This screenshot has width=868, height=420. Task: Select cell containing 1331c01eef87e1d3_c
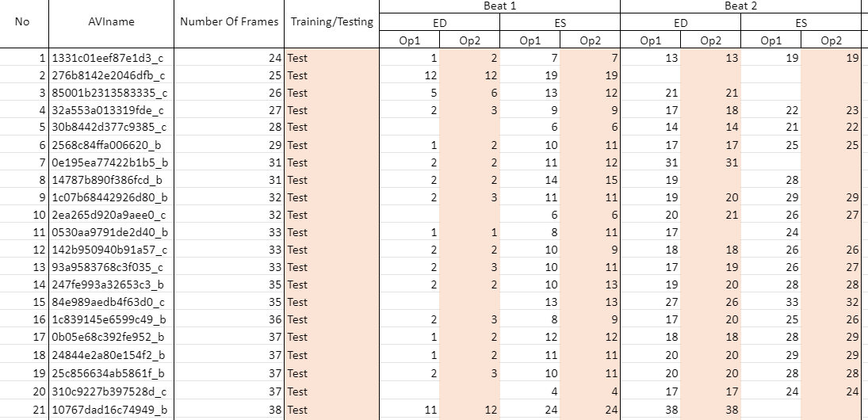[108, 58]
